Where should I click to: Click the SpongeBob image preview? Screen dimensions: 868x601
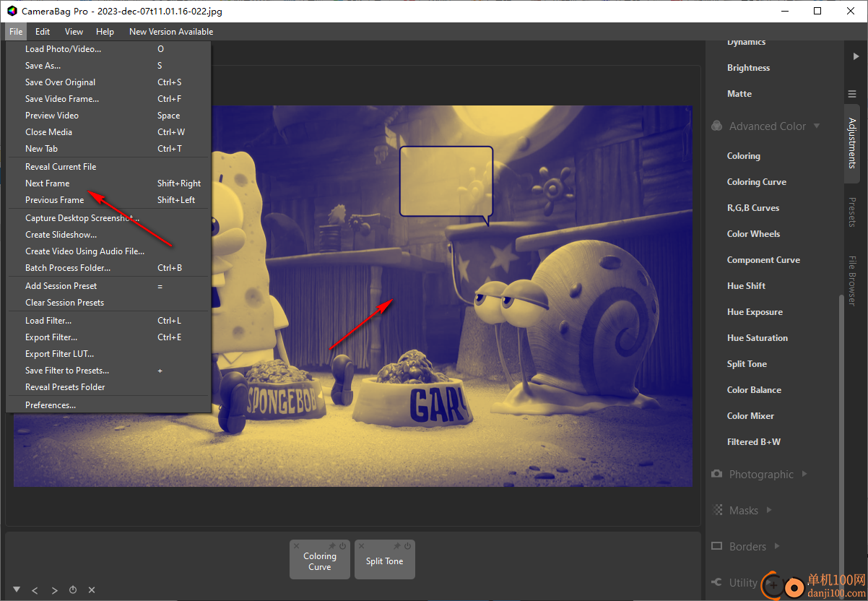click(353, 296)
